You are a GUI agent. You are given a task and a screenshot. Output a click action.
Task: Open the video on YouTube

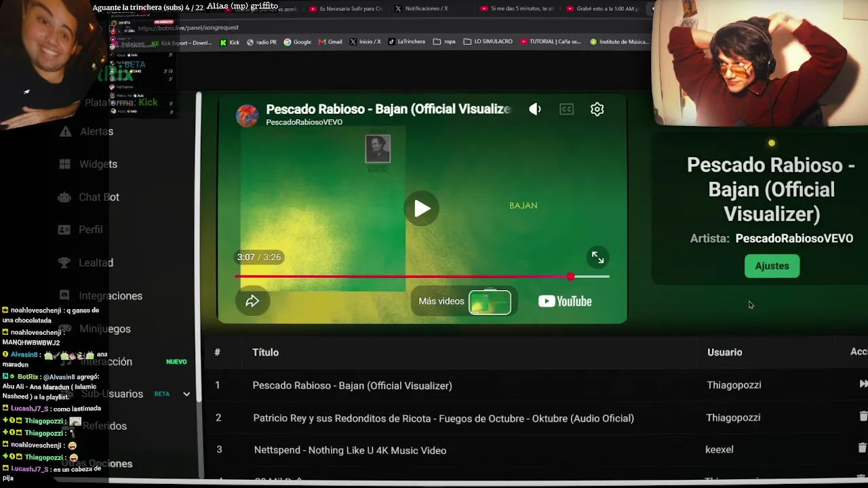(x=565, y=302)
